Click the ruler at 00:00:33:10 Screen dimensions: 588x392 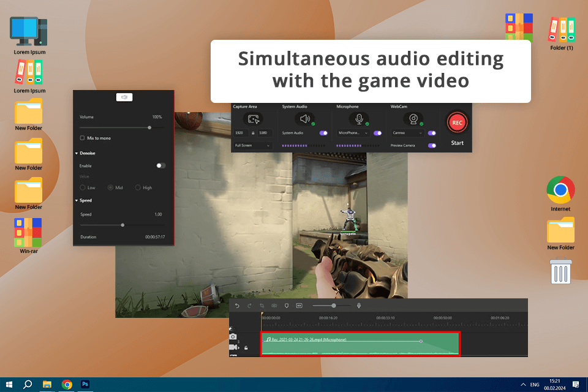(x=385, y=318)
